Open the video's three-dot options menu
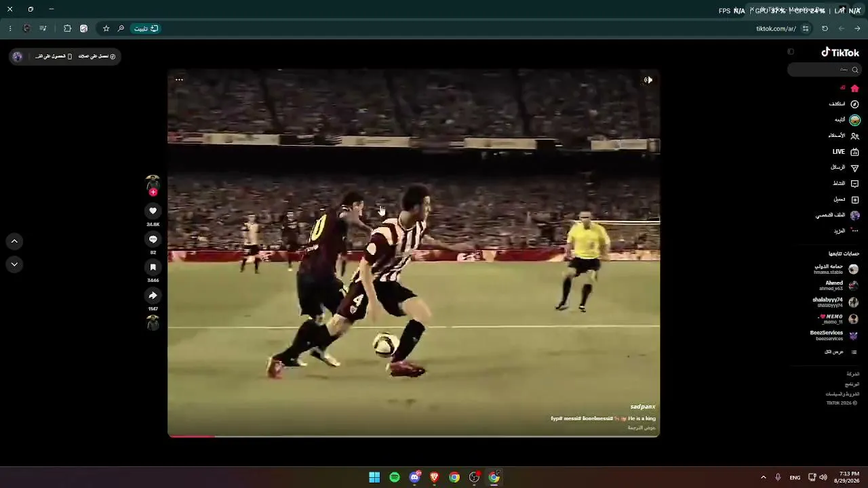Viewport: 868px width, 488px height. pos(179,80)
